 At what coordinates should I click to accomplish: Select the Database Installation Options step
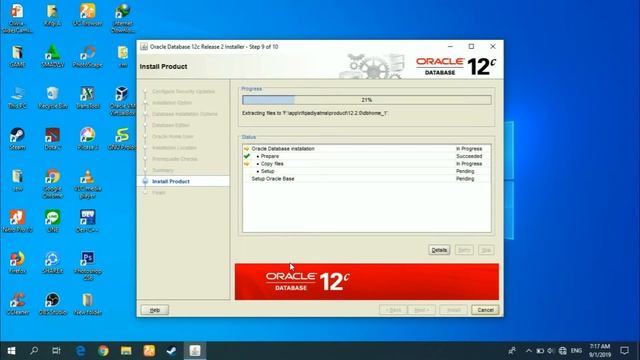coord(185,114)
